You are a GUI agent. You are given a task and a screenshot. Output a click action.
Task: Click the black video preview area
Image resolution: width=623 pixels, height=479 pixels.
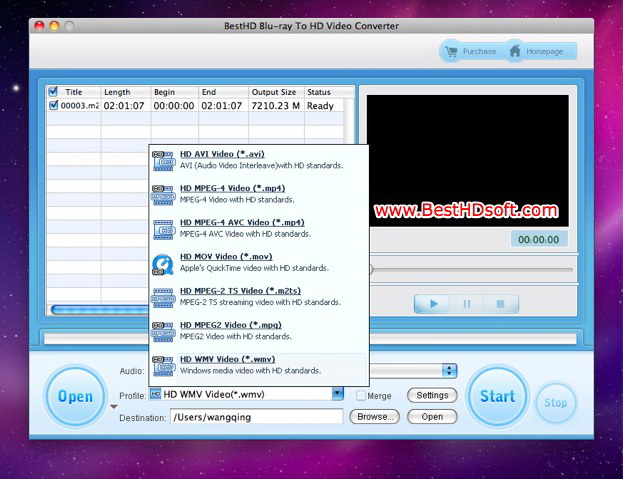pos(468,160)
